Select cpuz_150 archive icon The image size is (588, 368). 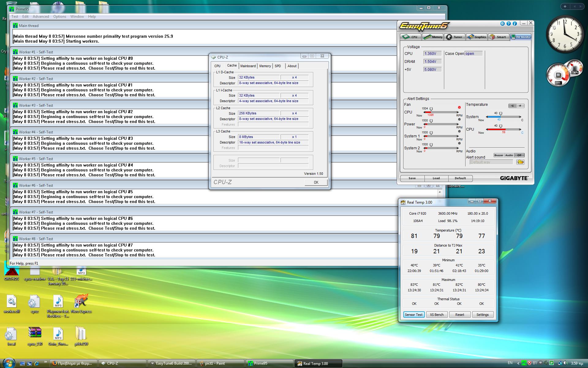coord(35,336)
